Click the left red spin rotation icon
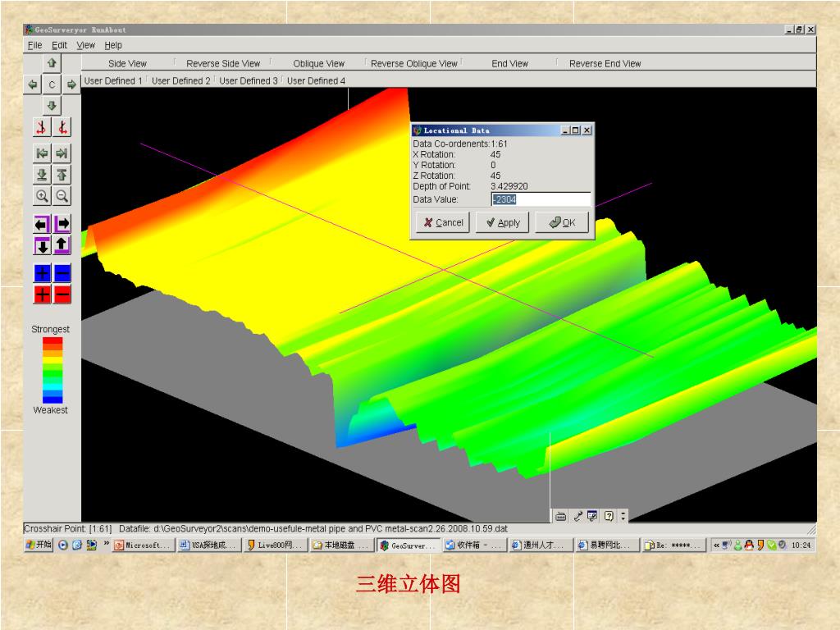 [42, 127]
